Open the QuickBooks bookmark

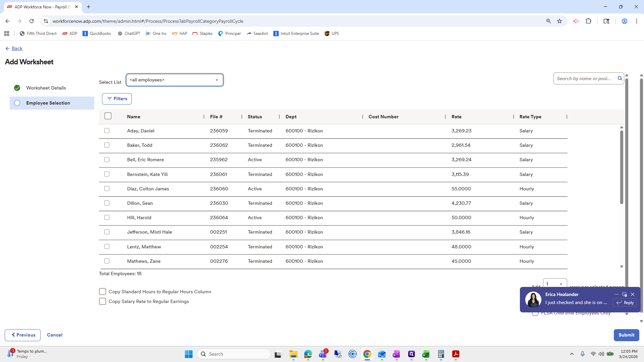97,34
